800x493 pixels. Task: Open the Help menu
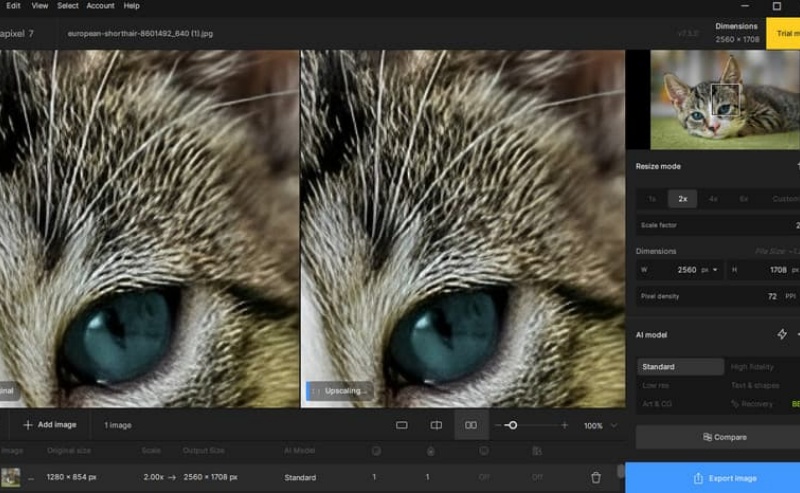click(x=131, y=6)
